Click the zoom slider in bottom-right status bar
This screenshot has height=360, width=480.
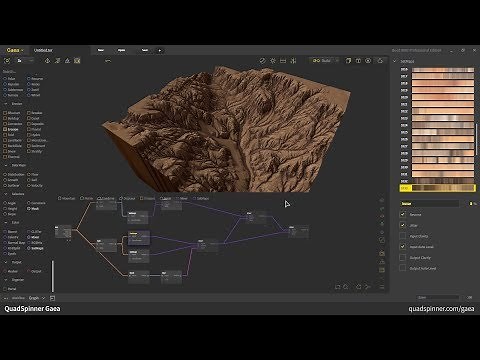point(438,298)
